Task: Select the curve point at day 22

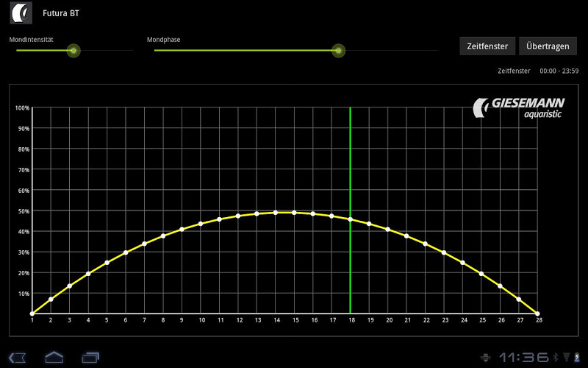Action: coord(426,244)
